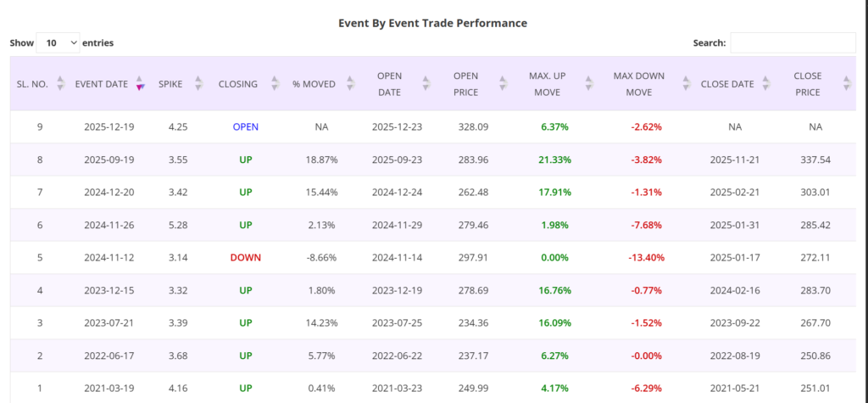Image resolution: width=868 pixels, height=403 pixels.
Task: Click sort icon next to EVENT DATE
Action: 140,83
